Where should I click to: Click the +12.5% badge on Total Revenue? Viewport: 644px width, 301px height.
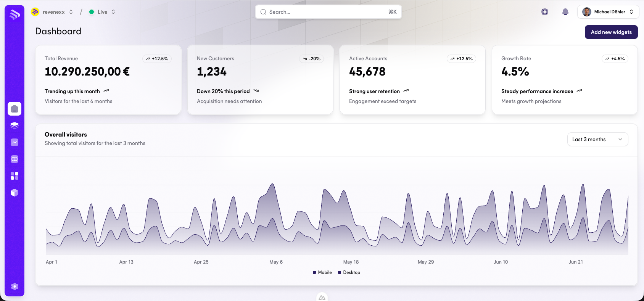[157, 59]
